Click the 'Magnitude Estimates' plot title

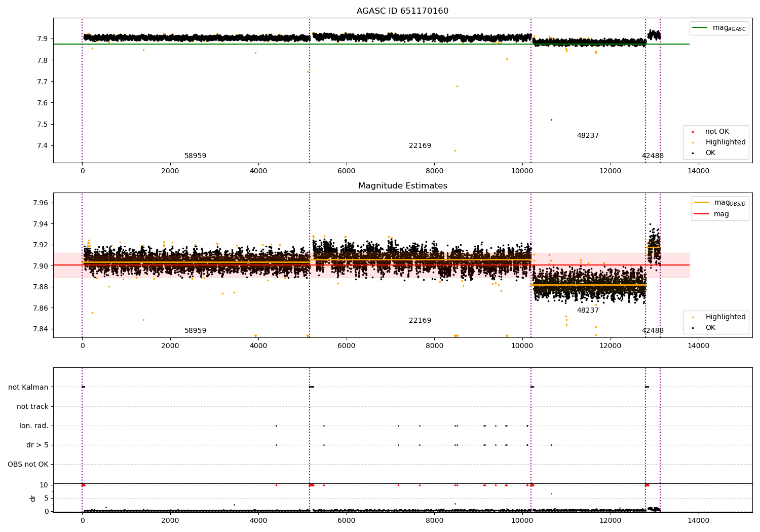[402, 186]
